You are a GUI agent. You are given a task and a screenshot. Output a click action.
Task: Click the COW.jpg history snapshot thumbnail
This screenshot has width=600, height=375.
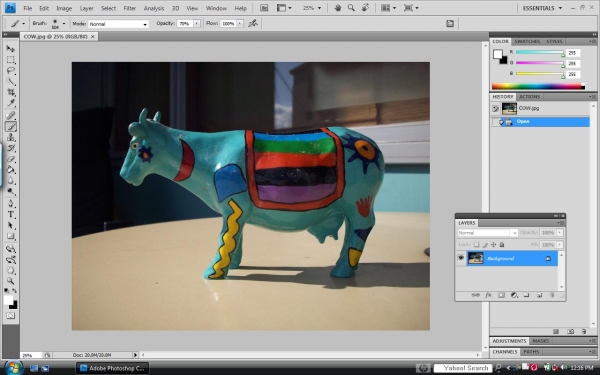point(509,108)
